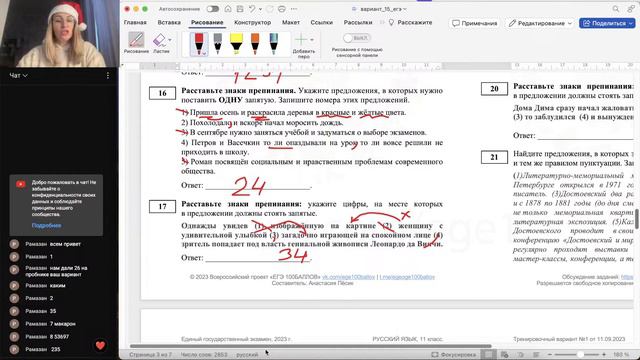This screenshot has height=360, width=640.
Task: Click the blue Поделиться (Share) button
Action: 607,23
